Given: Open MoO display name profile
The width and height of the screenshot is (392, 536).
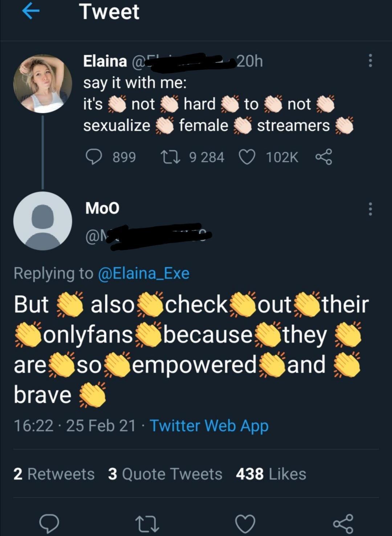Looking at the screenshot, I should pos(102,208).
